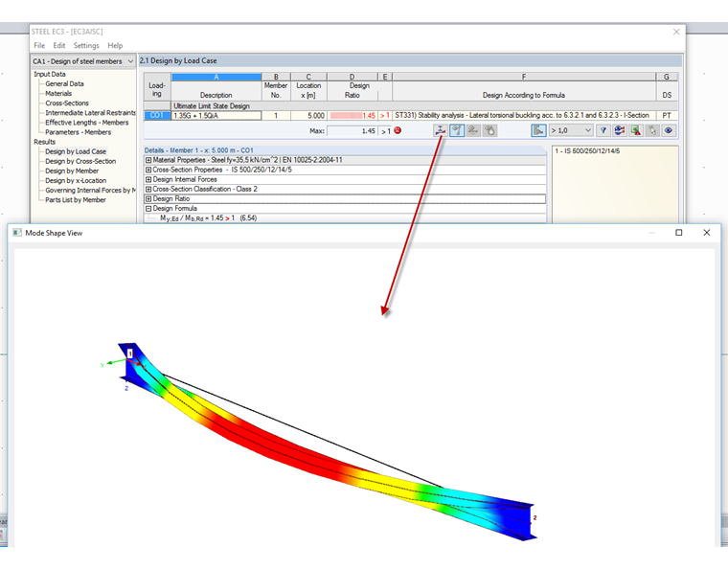Open the Settings menu
728x570 pixels.
click(86, 45)
